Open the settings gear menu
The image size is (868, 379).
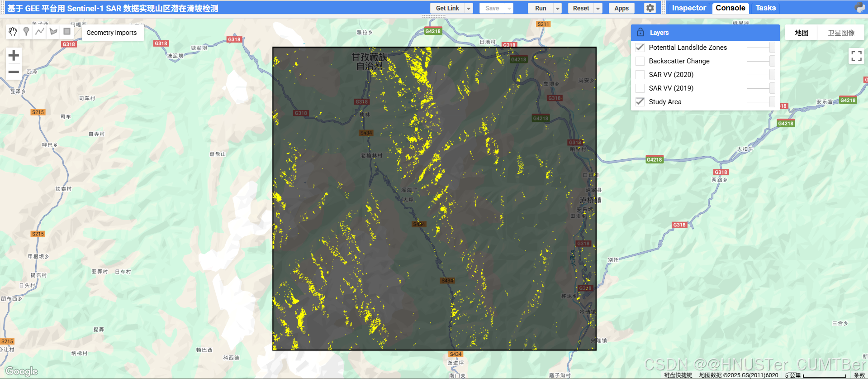pos(650,8)
